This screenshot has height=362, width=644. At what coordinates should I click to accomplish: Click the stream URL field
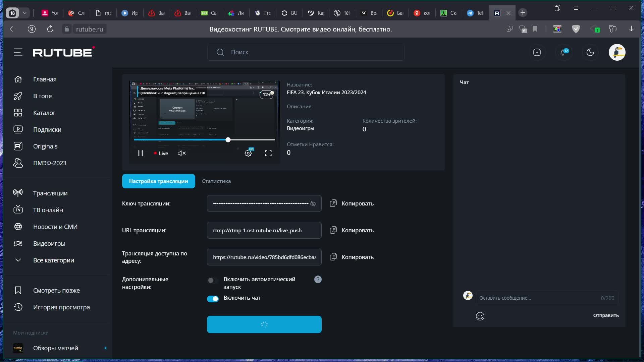click(264, 230)
